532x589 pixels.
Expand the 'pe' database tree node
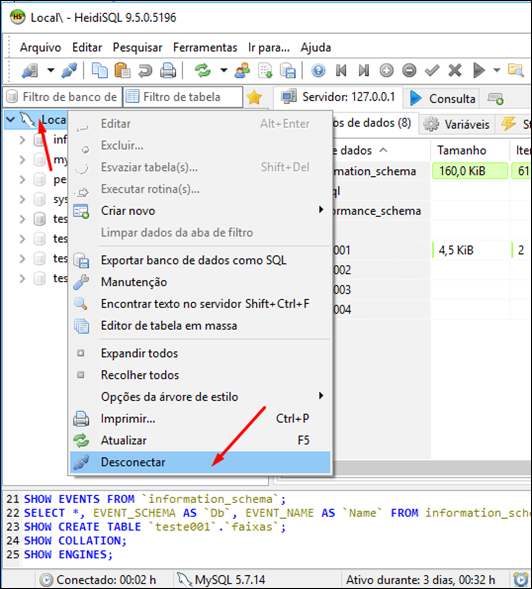(x=23, y=180)
